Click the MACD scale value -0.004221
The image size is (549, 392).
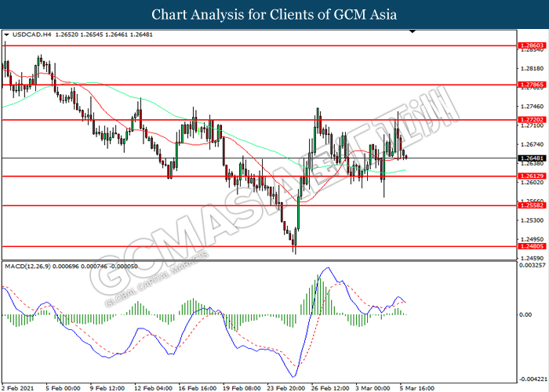pyautogui.click(x=533, y=379)
